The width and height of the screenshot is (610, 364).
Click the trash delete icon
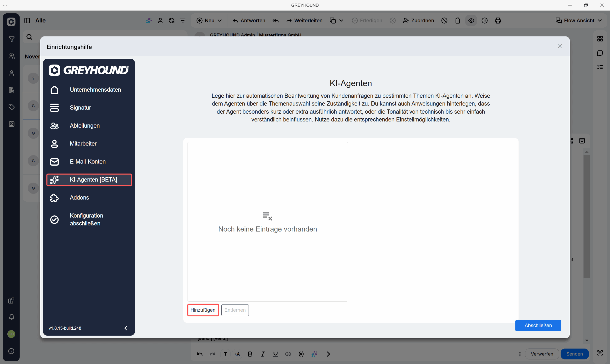pos(457,21)
